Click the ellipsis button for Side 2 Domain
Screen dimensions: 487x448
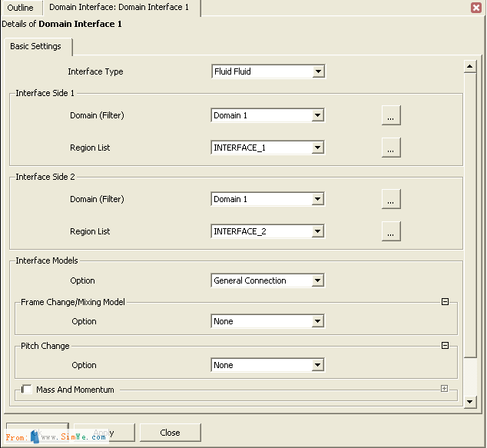pos(391,200)
